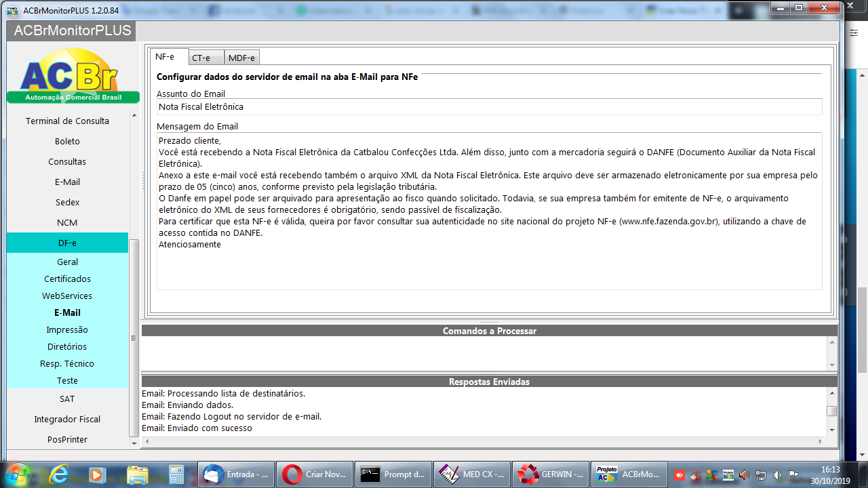The width and height of the screenshot is (868, 488).
Task: Collapse the DF-e section header
Action: tap(67, 243)
